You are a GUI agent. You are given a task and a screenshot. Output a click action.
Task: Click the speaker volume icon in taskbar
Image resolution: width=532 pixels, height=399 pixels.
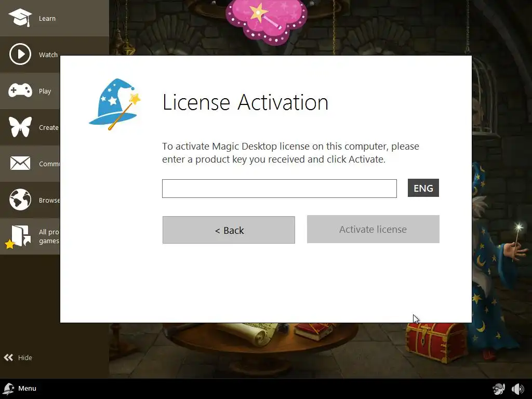tap(518, 389)
